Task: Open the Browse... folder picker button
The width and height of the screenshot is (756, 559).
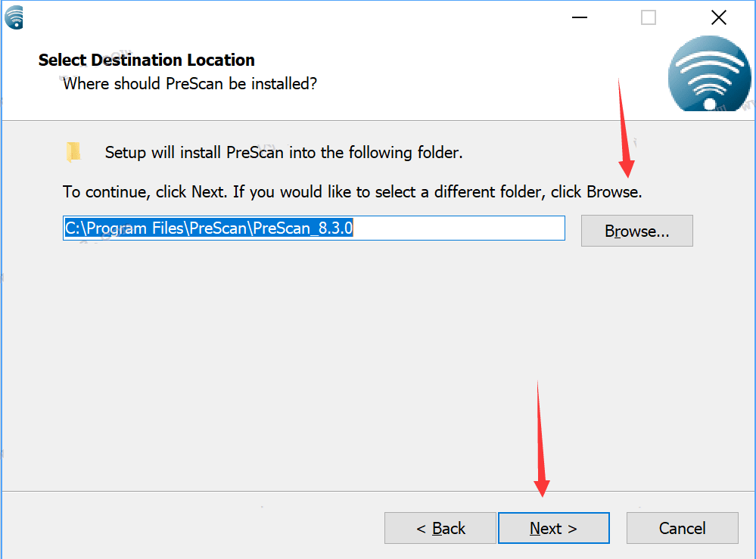Action: tap(636, 231)
